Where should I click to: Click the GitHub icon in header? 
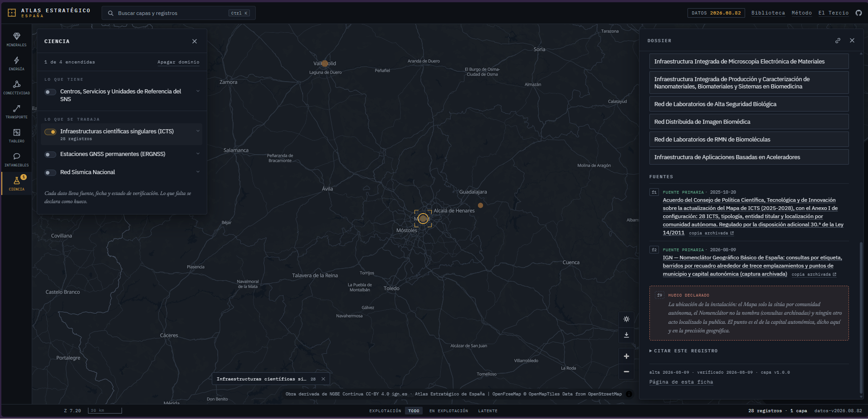[858, 13]
